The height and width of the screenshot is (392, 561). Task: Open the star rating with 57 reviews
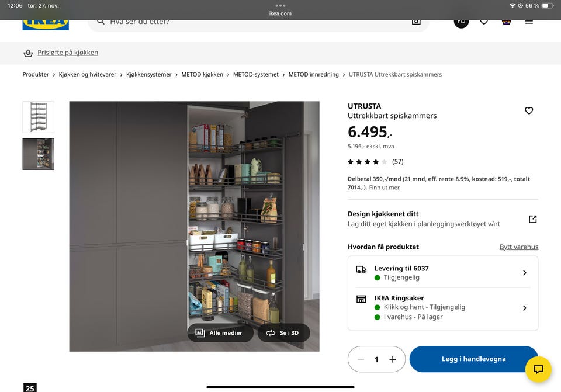click(376, 162)
